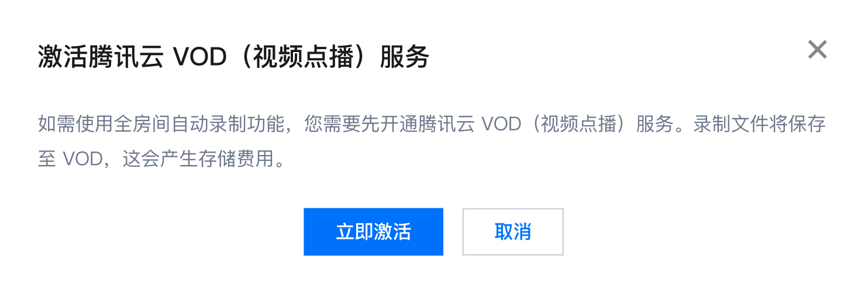The width and height of the screenshot is (868, 289).
Task: Cancel the VOD service activation
Action: pos(513,232)
